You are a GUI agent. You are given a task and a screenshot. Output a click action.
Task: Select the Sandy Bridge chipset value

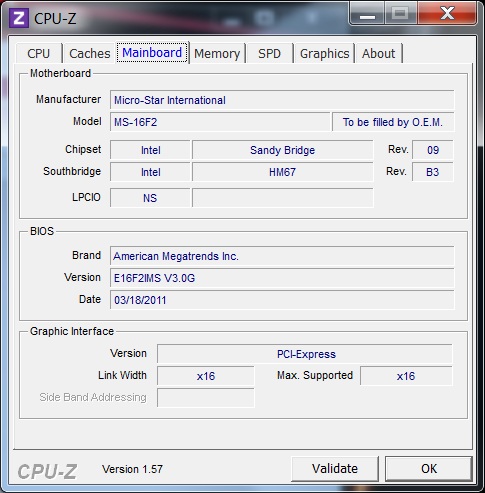[x=283, y=150]
